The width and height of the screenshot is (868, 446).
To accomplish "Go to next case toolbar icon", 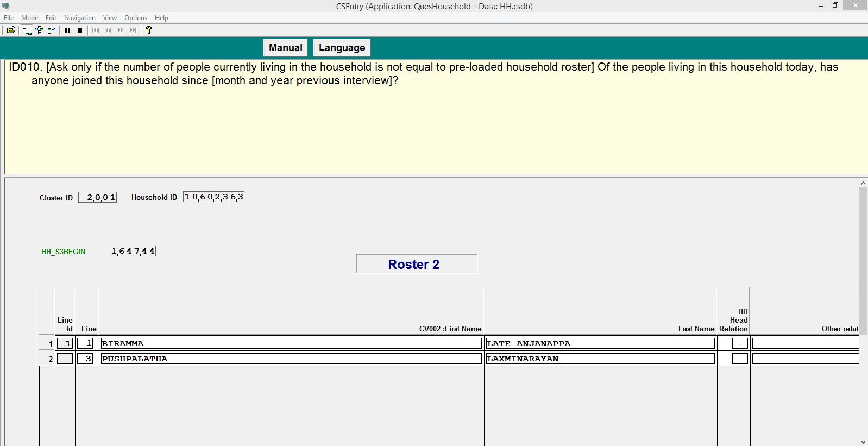I will pyautogui.click(x=121, y=30).
